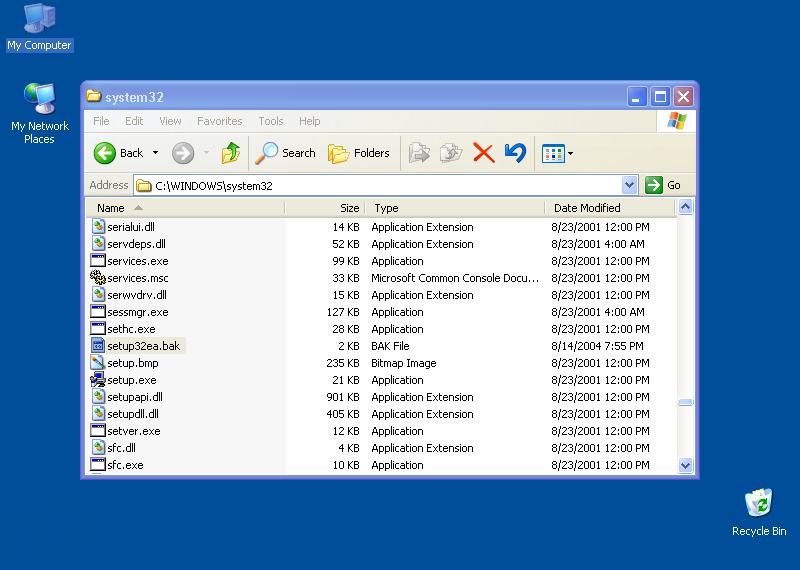Click the file name text services.msc
The height and width of the screenshot is (570, 800).
pyautogui.click(x=138, y=278)
